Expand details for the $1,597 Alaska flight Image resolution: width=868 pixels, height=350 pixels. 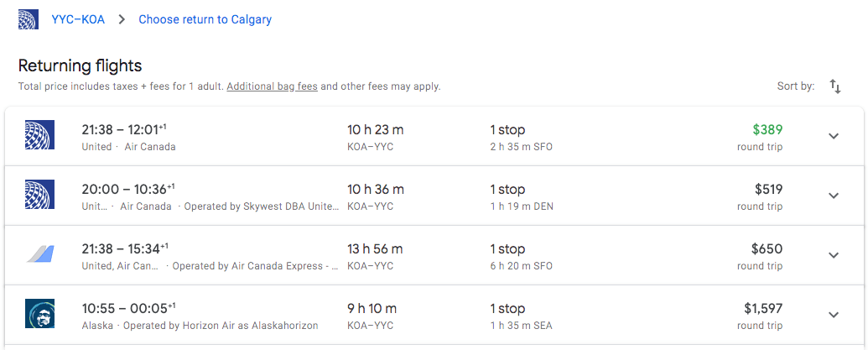(x=834, y=315)
